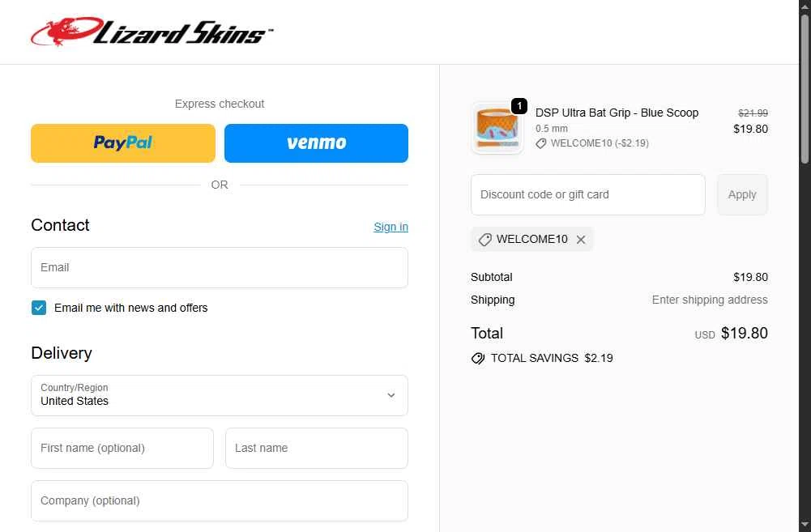
Task: Click the First name (optional) field
Action: pos(122,449)
